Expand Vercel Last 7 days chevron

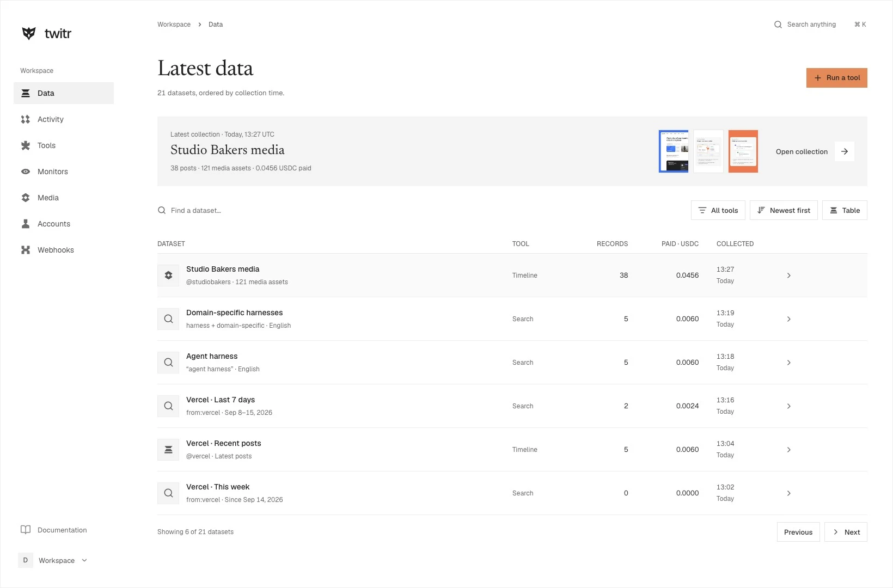[789, 406]
